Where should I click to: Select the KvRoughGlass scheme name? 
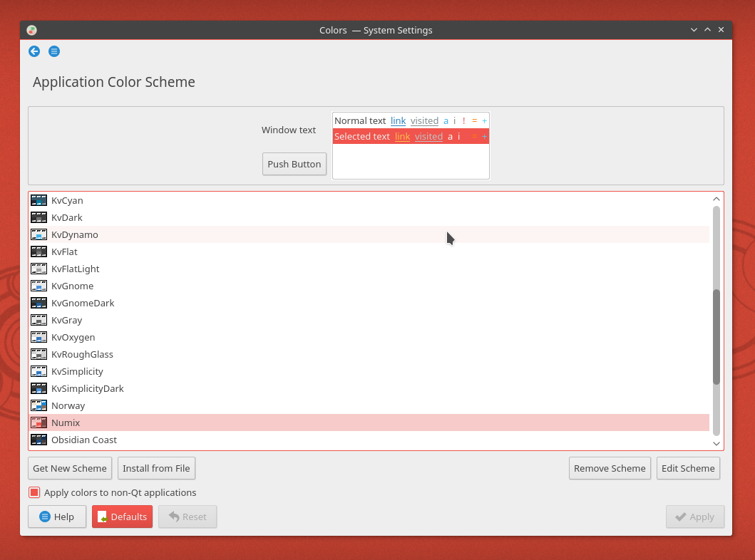coord(82,354)
